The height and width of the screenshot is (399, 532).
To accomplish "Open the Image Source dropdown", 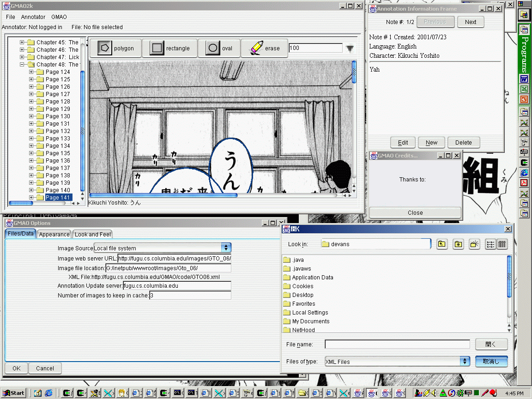I will pos(226,248).
